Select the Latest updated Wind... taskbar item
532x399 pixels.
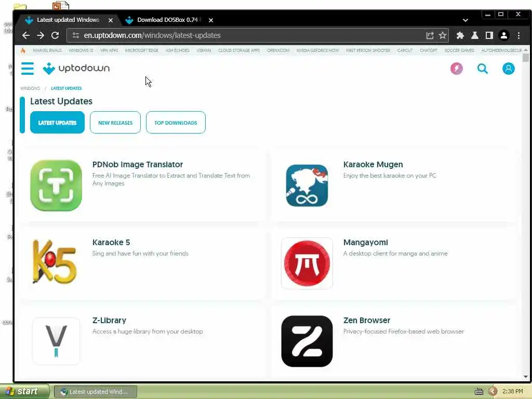pyautogui.click(x=96, y=392)
